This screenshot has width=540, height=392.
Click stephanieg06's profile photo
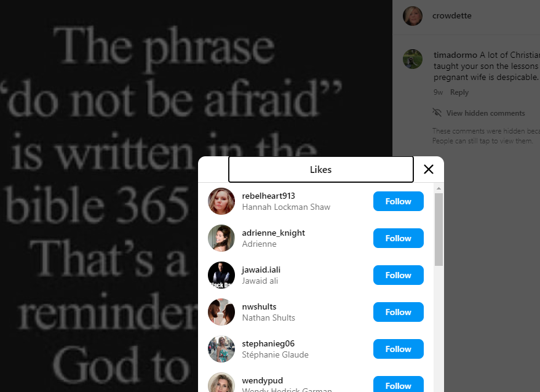tap(221, 348)
